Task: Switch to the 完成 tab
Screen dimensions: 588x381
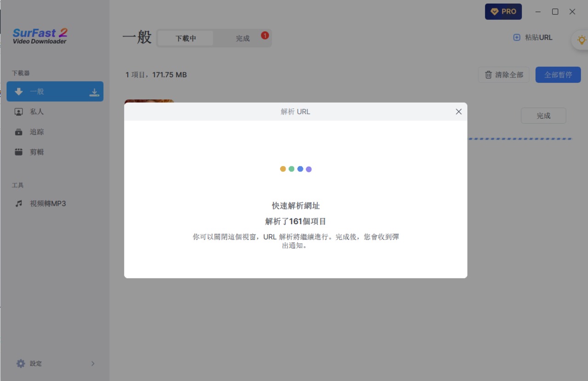Action: (x=243, y=39)
